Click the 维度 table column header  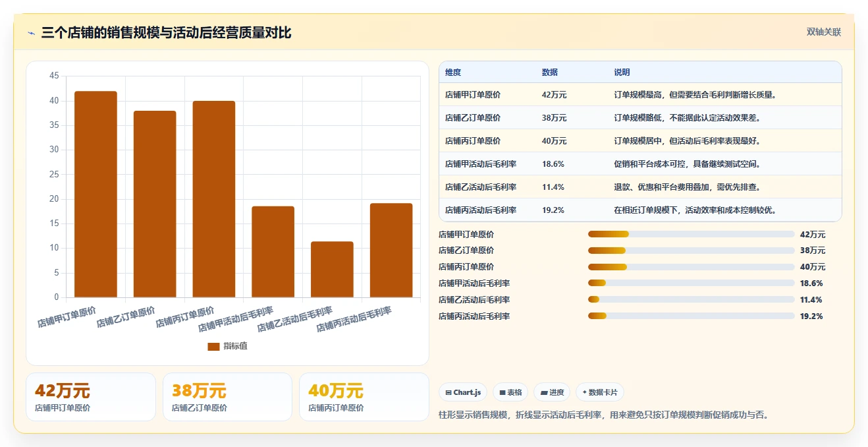[x=453, y=72]
